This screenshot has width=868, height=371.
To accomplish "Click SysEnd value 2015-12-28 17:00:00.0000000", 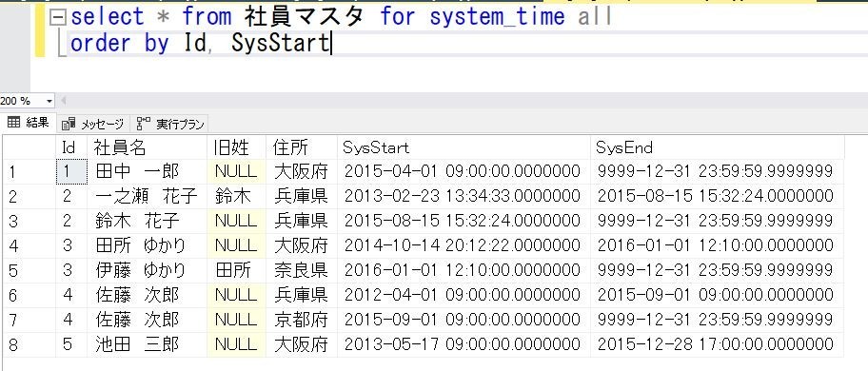I will (x=718, y=344).
